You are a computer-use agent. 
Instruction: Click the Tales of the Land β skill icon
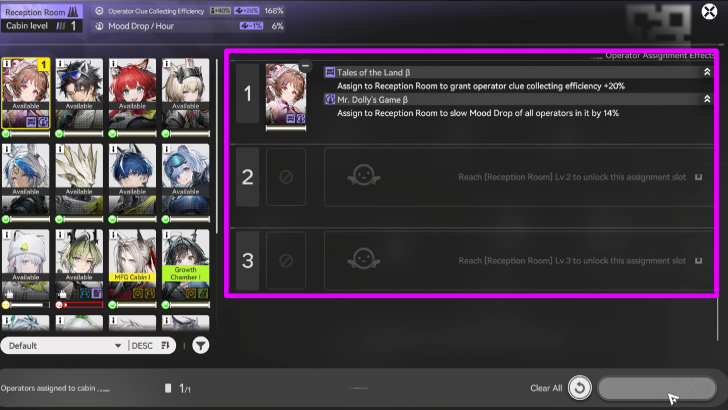(330, 72)
